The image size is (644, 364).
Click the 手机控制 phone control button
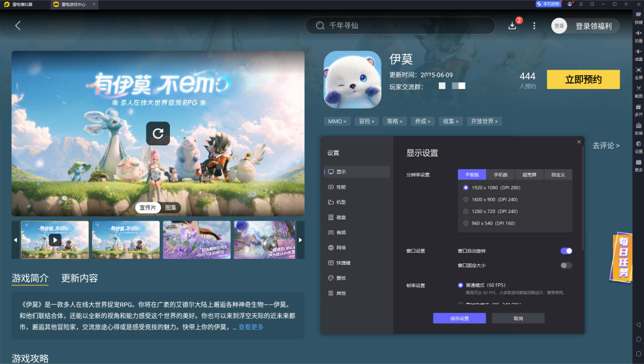coord(548,4)
